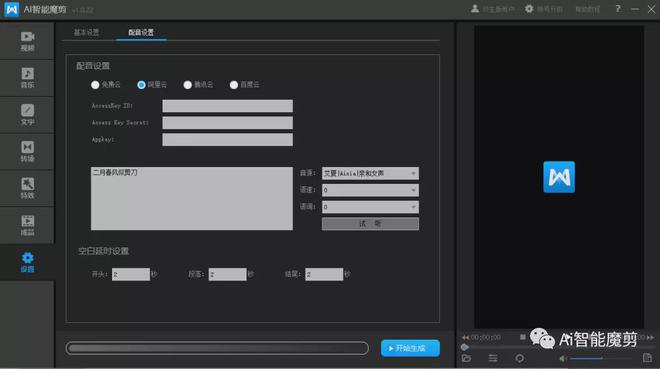
Task: Switch to the basic settings tab
Action: click(x=86, y=32)
